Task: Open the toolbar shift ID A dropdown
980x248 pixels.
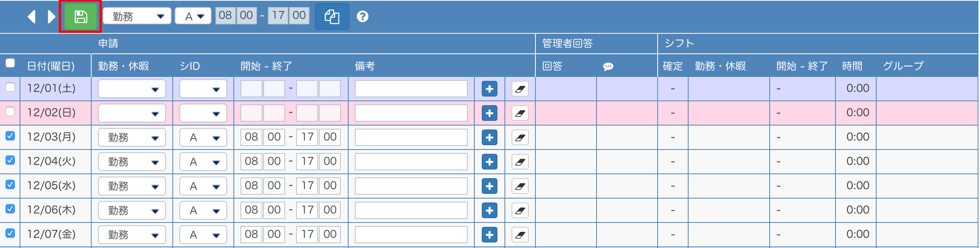Action: point(193,16)
